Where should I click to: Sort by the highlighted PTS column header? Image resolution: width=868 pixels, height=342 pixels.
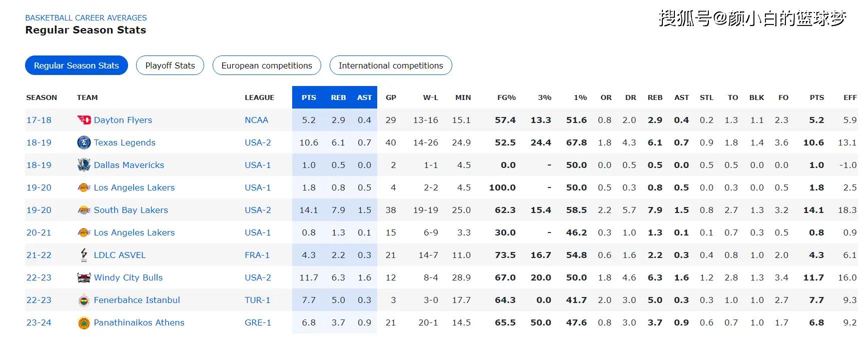tap(309, 97)
